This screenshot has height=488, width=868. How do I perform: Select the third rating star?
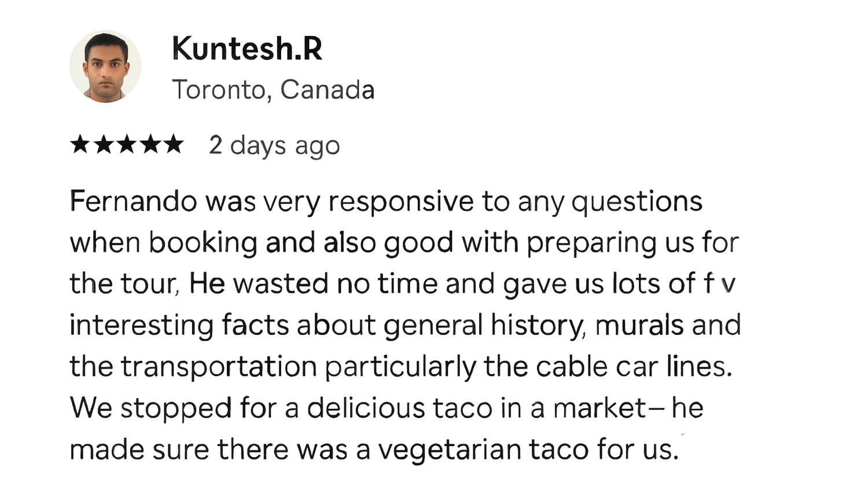[127, 144]
